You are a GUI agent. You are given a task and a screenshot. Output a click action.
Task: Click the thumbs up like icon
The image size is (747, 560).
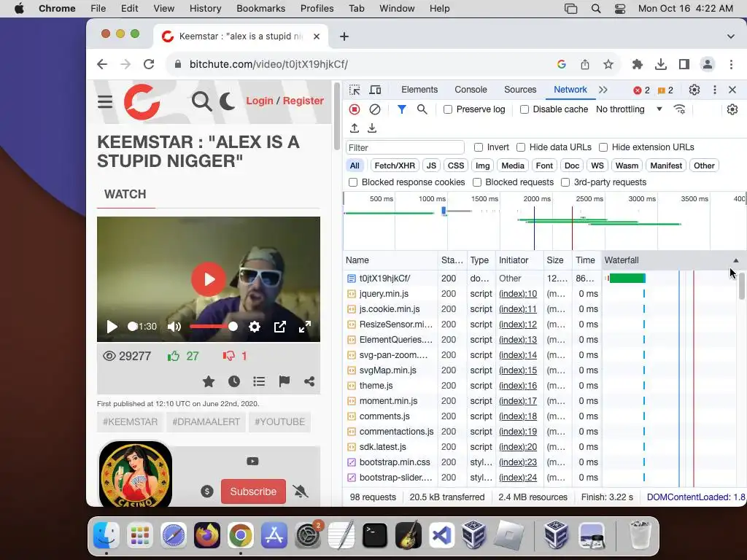click(174, 356)
